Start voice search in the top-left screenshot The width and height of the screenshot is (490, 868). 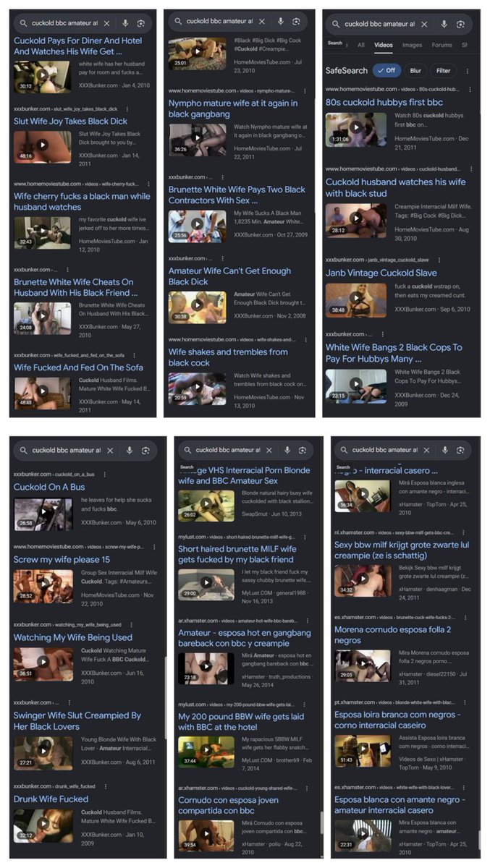[124, 23]
